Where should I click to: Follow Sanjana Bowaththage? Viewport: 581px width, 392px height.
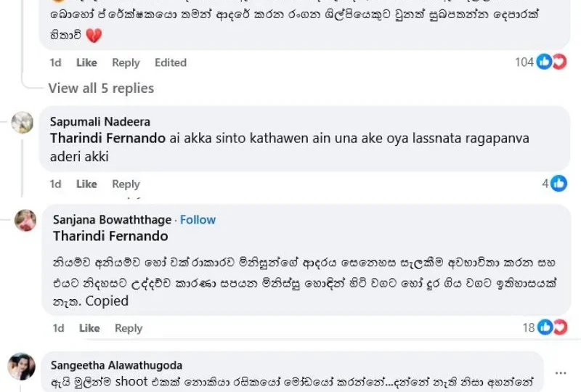pyautogui.click(x=198, y=219)
